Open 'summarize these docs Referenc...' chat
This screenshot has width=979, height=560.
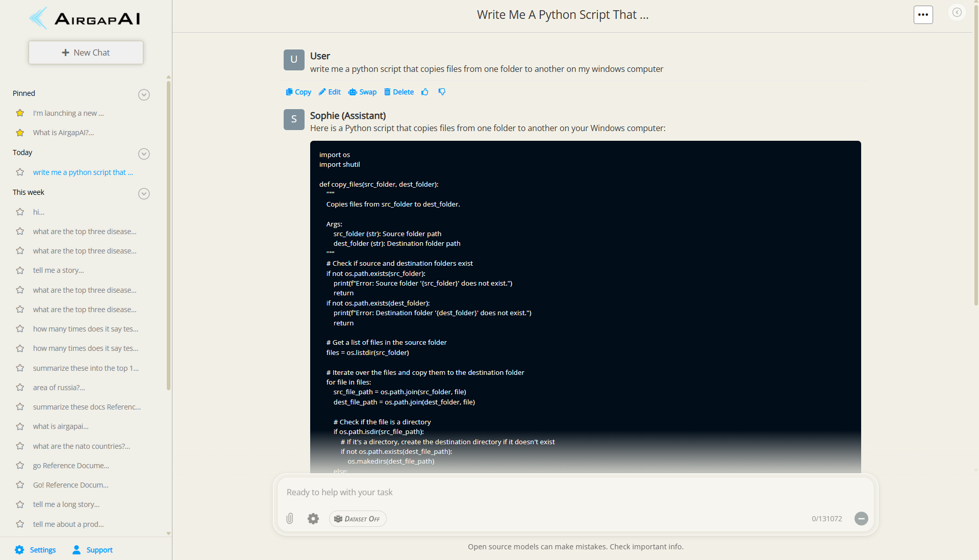tap(87, 407)
